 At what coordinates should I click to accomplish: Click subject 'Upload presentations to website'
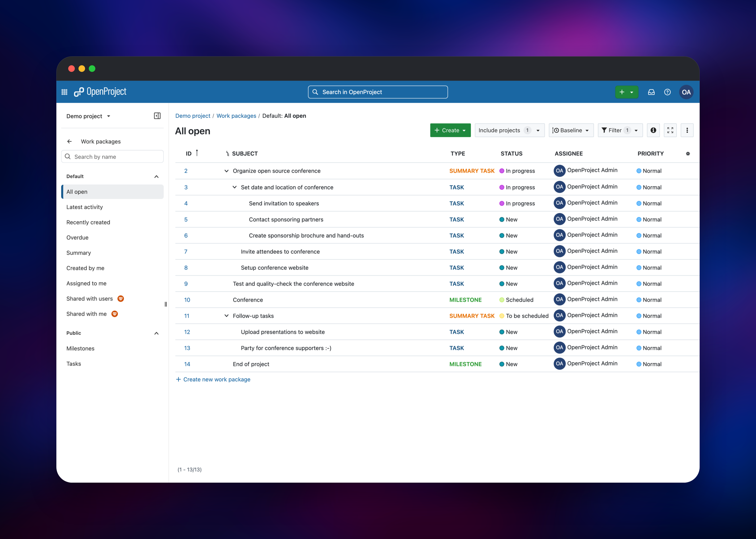point(283,332)
